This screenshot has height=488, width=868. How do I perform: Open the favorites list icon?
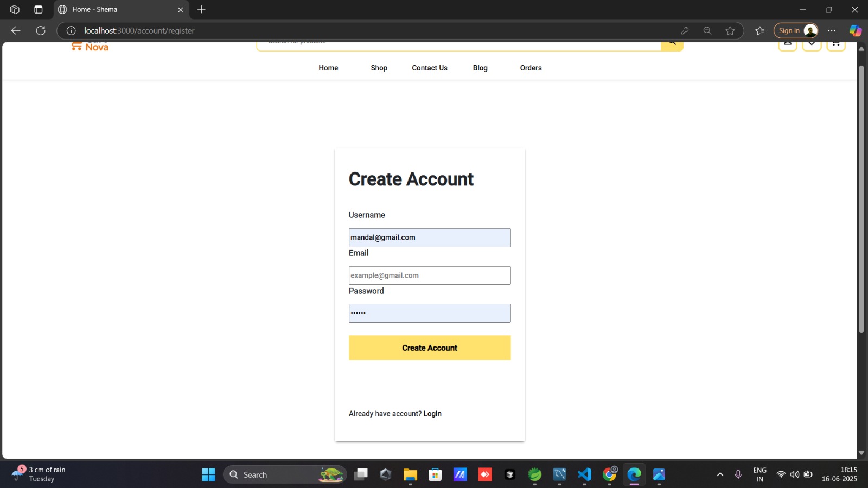pos(760,31)
